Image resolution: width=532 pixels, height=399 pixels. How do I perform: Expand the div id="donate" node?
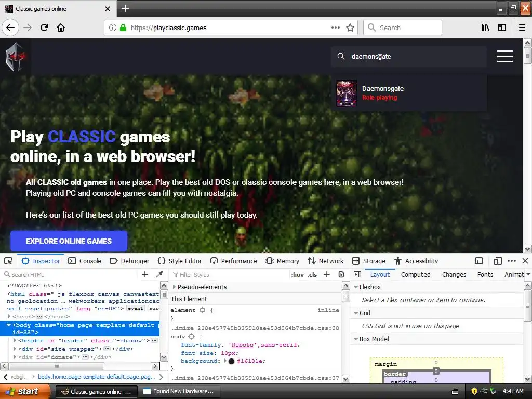coord(15,357)
